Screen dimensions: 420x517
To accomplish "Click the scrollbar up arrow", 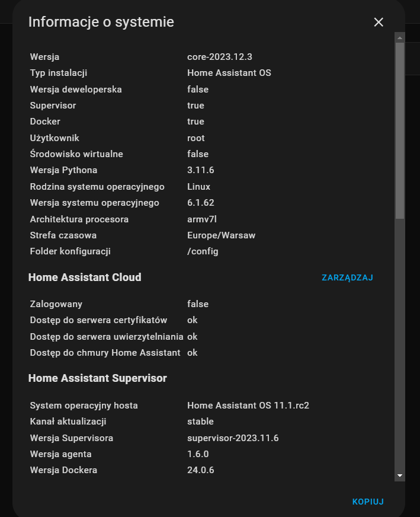I will coord(400,38).
